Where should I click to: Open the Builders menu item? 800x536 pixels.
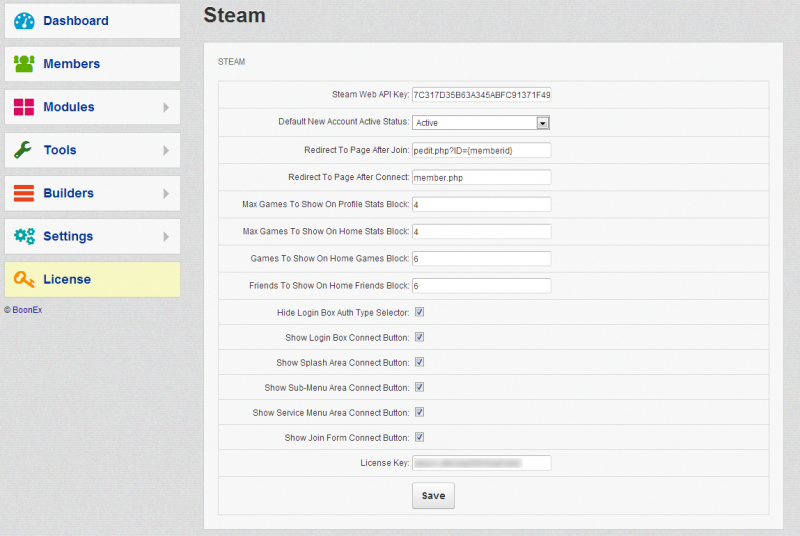pos(68,193)
